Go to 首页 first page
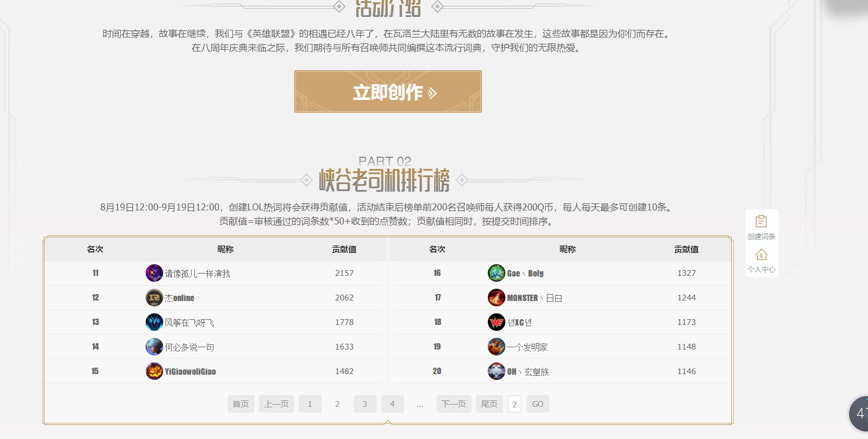Screen dimensions: 868x439 point(241,404)
